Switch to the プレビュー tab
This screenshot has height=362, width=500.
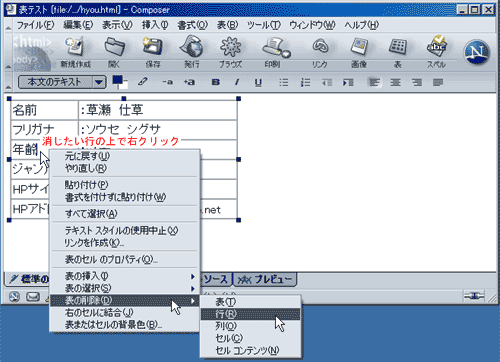point(265,279)
